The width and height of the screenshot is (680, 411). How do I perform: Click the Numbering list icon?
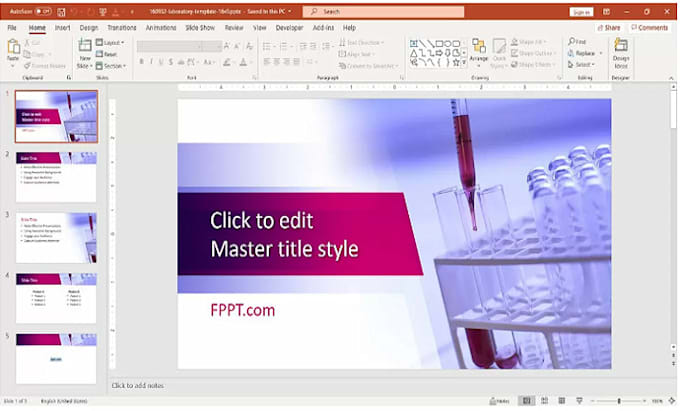[x=284, y=46]
